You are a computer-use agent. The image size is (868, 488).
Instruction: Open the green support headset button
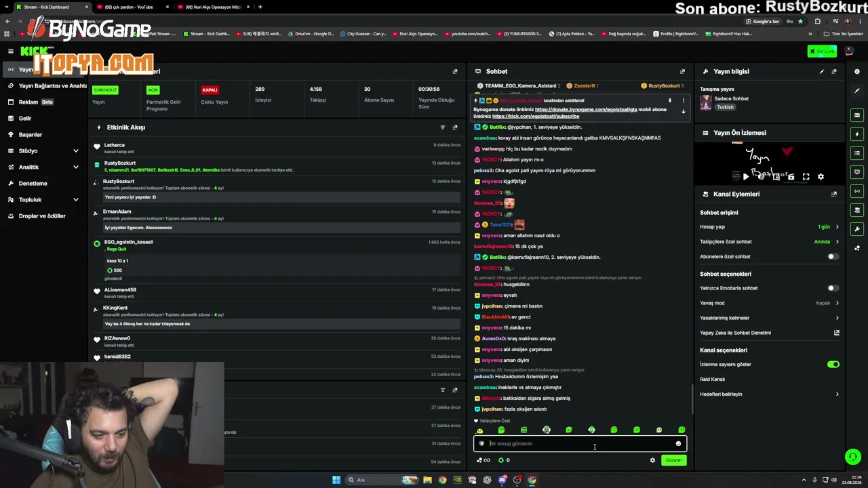coord(853,457)
